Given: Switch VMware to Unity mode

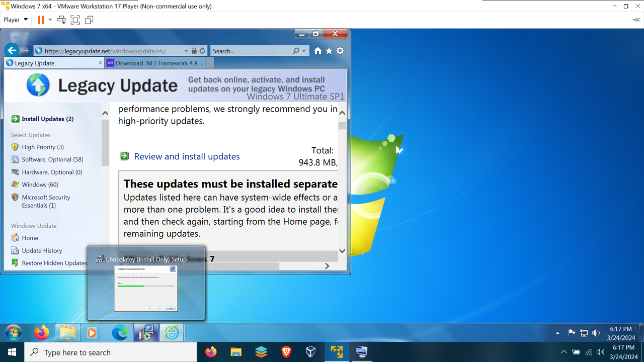Looking at the screenshot, I should pos(89,20).
